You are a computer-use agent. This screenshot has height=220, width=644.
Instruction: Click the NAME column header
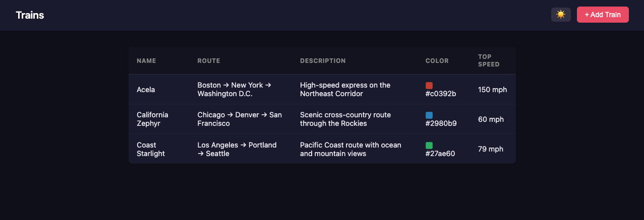pyautogui.click(x=146, y=61)
